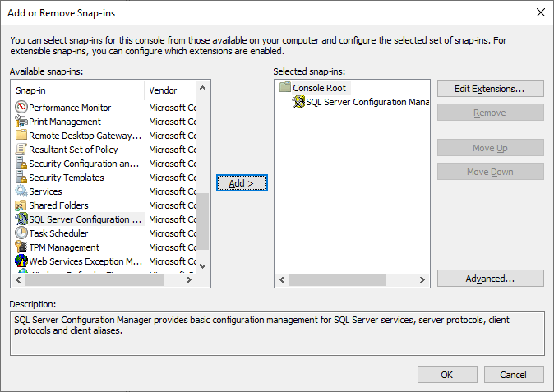Select the Security Templates icon
This screenshot has width=554, height=392.
(21, 178)
